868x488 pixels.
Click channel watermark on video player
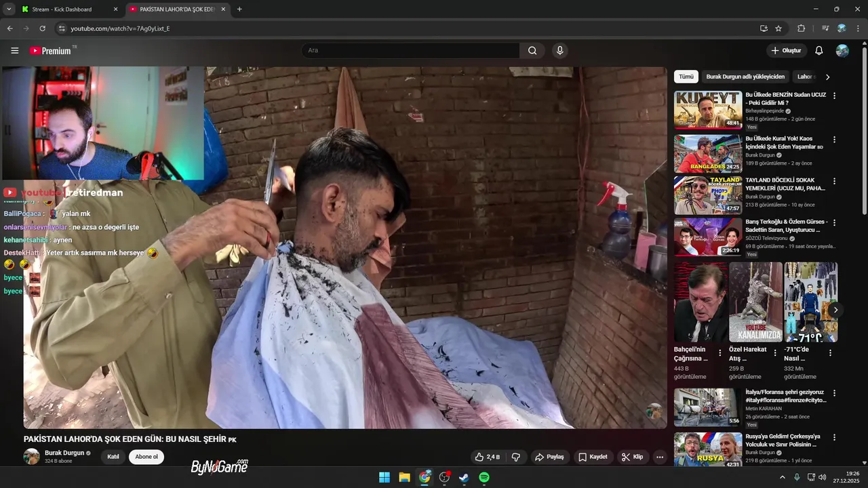(x=654, y=411)
